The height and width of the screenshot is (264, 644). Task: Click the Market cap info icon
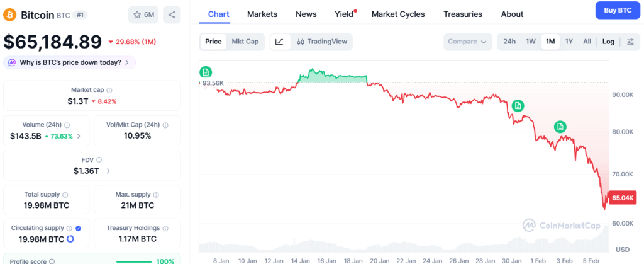[109, 91]
